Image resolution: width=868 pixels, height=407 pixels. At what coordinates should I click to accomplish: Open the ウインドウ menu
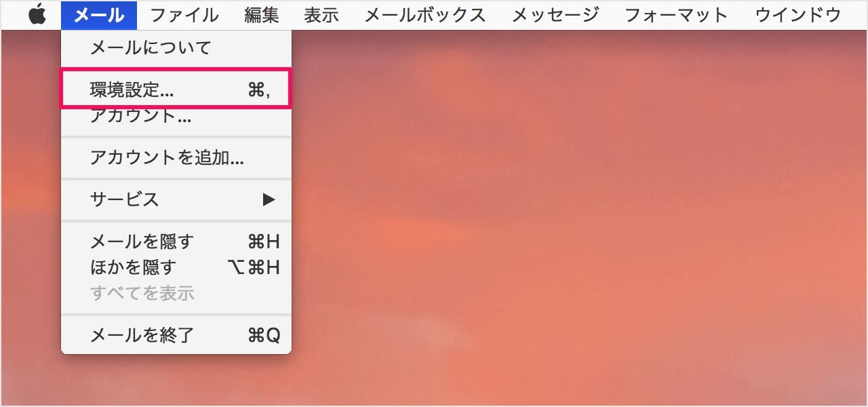(x=798, y=15)
